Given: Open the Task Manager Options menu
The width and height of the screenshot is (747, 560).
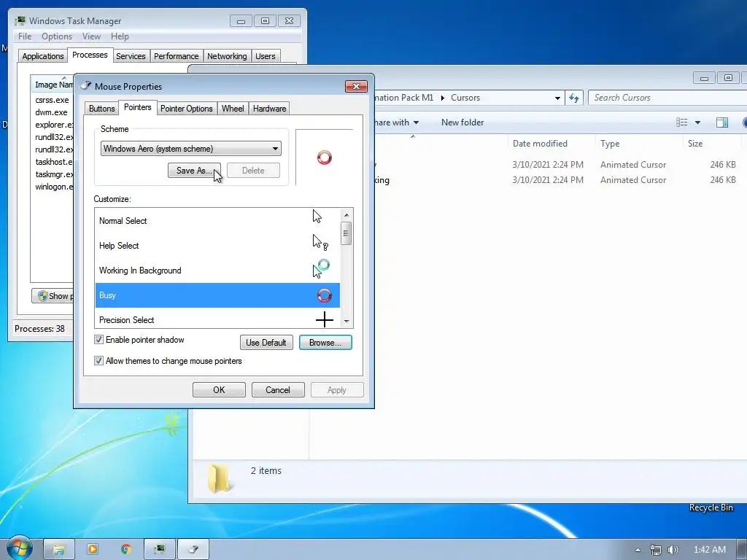Looking at the screenshot, I should tap(57, 36).
